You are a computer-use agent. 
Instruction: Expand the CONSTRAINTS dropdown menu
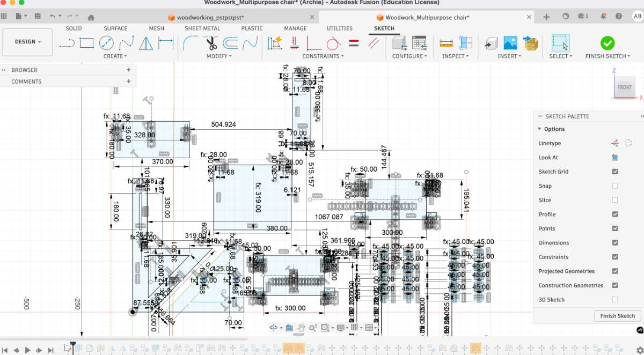[323, 56]
